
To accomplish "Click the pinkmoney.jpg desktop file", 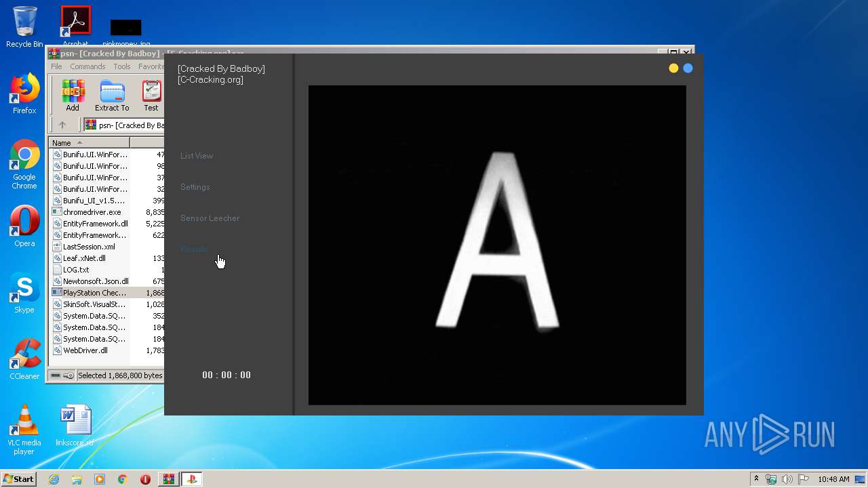I will 126,30.
